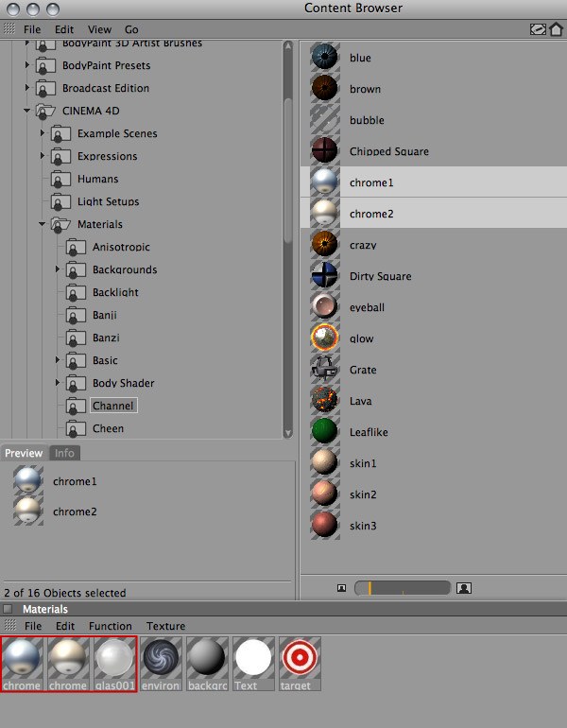Screen dimensions: 567x728
Task: Click the large thumbnail size icon
Action: pyautogui.click(x=464, y=588)
